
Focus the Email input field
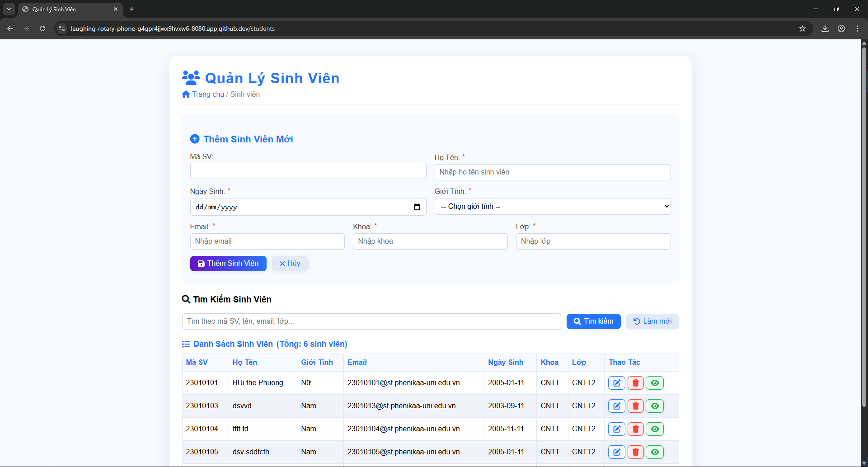[267, 241]
